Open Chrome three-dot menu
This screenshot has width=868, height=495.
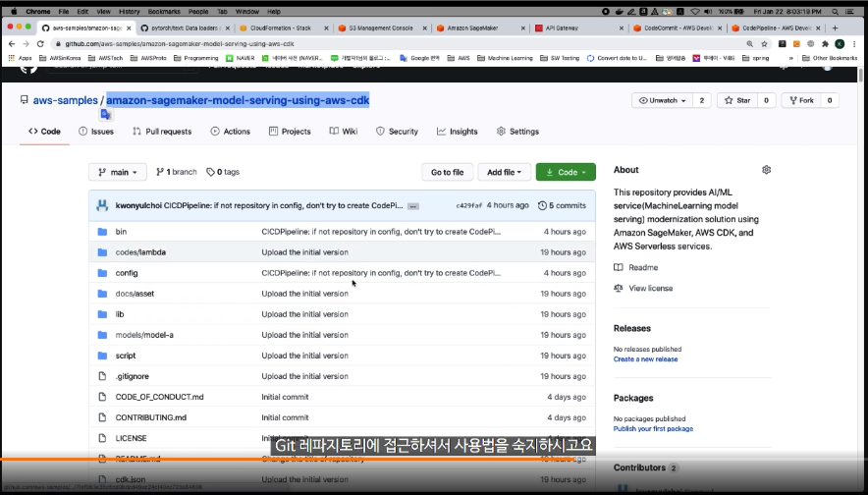[x=854, y=44]
